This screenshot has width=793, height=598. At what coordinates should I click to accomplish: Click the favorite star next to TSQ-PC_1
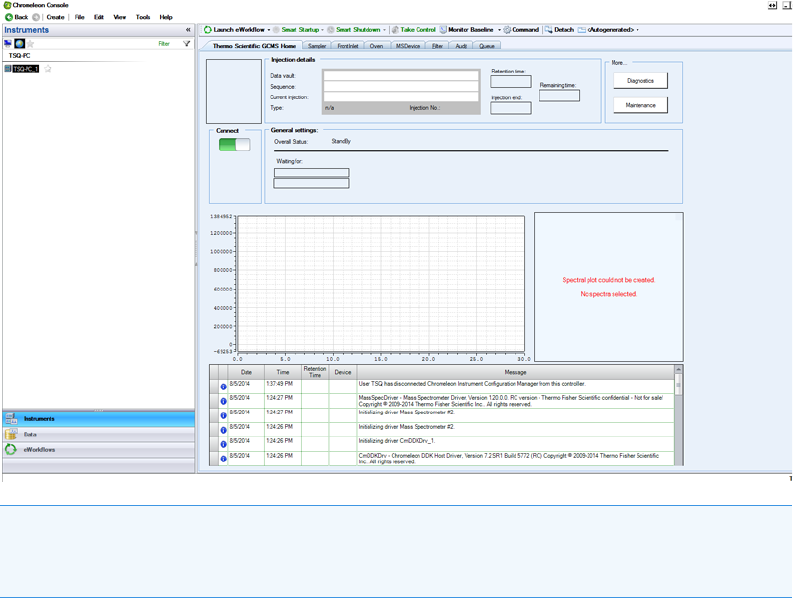(47, 69)
